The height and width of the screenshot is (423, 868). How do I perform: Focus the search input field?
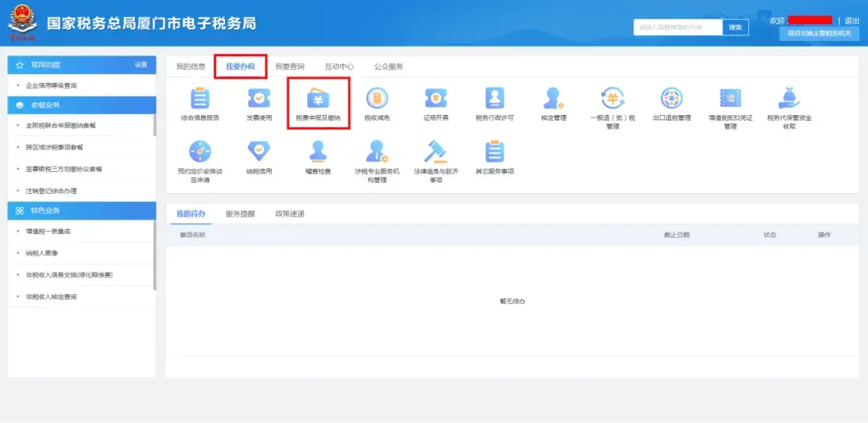677,27
